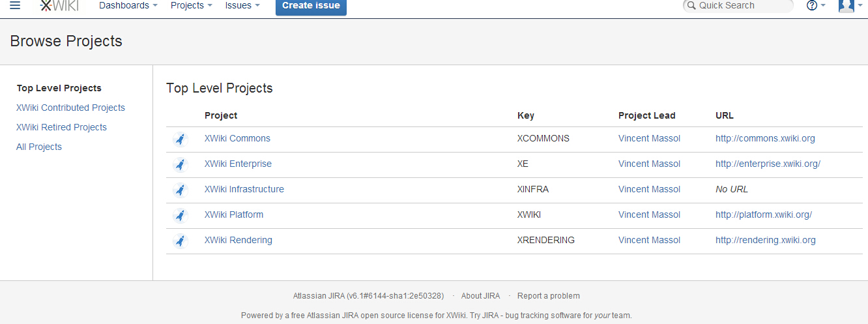Click the XWiki Platform project avatar icon
The width and height of the screenshot is (868, 324).
tap(181, 215)
